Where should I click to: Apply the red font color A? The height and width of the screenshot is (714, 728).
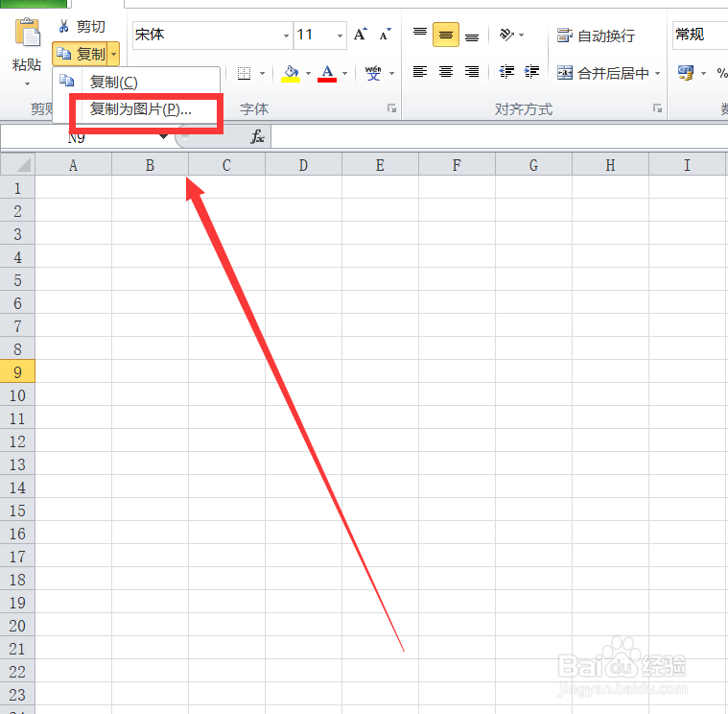pyautogui.click(x=327, y=73)
